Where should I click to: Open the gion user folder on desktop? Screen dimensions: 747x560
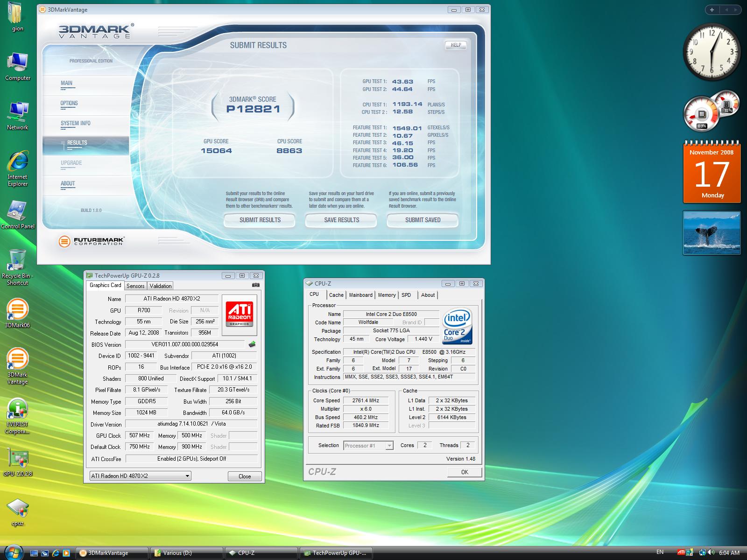point(17,16)
